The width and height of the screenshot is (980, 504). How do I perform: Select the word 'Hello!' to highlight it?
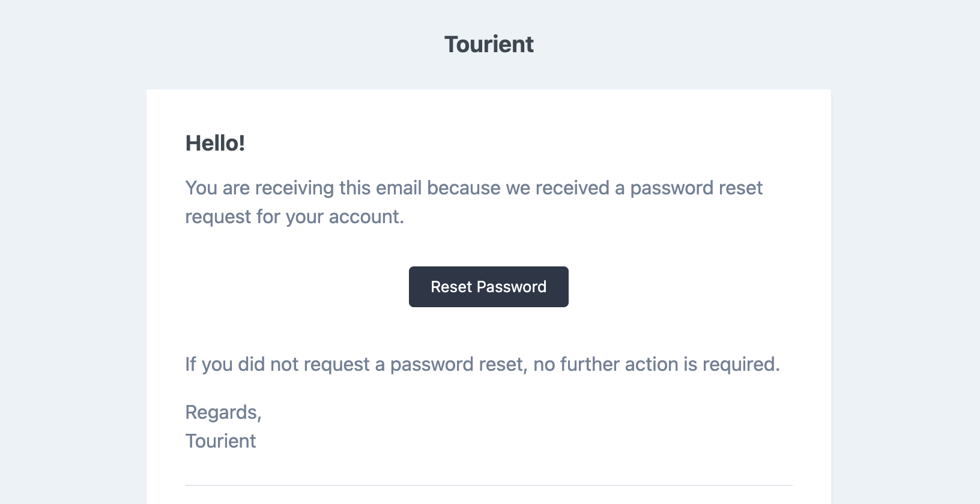215,143
